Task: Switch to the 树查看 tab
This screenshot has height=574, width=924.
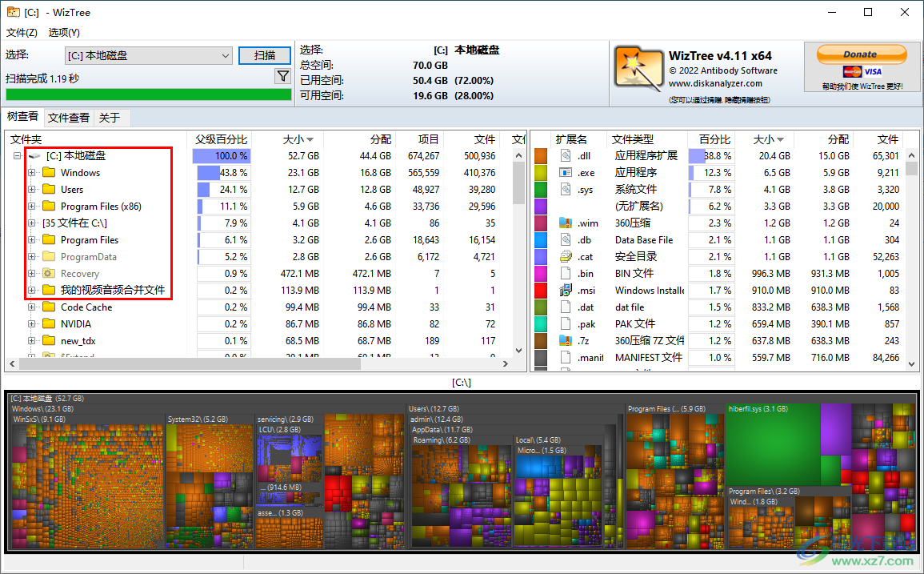Action: click(x=22, y=117)
